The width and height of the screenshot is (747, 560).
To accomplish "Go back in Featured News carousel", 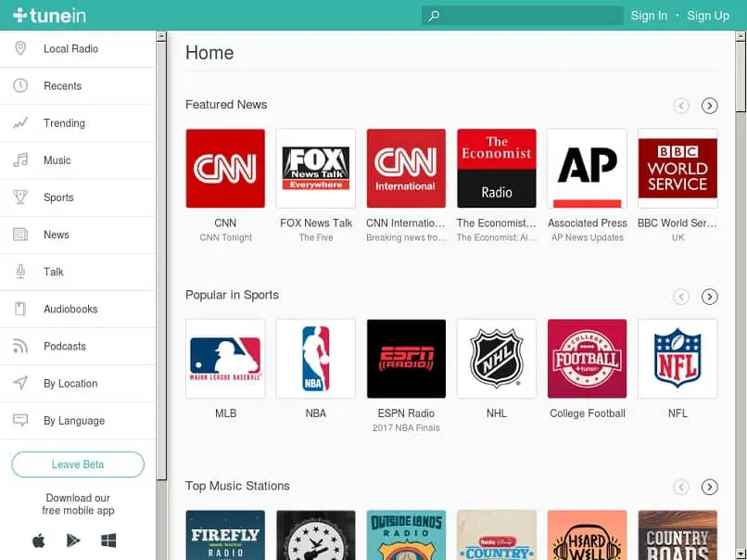I will (x=681, y=106).
